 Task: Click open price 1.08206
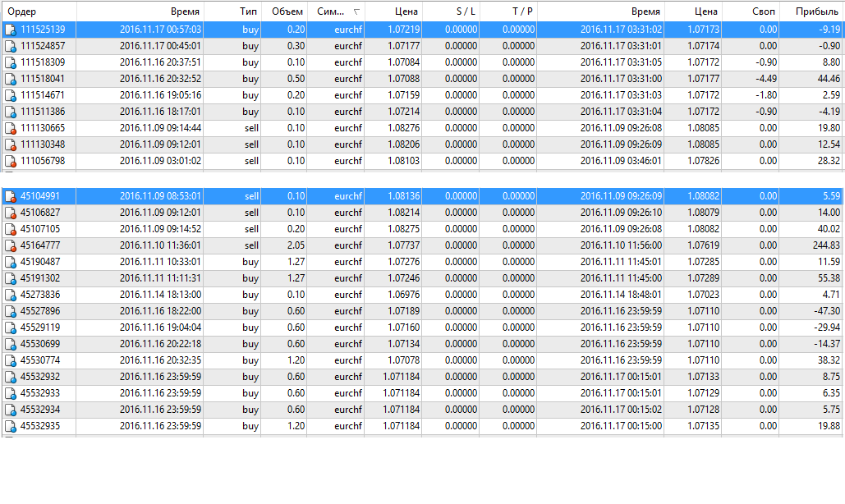(x=404, y=144)
